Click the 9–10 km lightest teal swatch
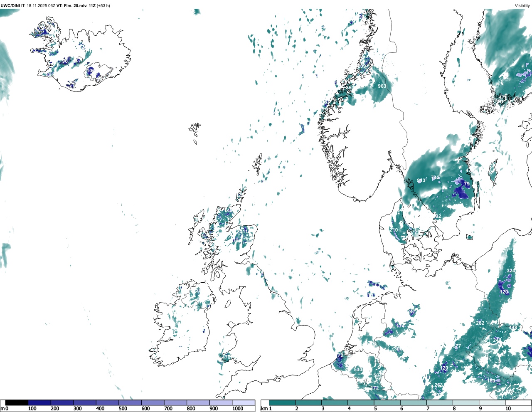The image size is (532, 412). click(x=493, y=402)
